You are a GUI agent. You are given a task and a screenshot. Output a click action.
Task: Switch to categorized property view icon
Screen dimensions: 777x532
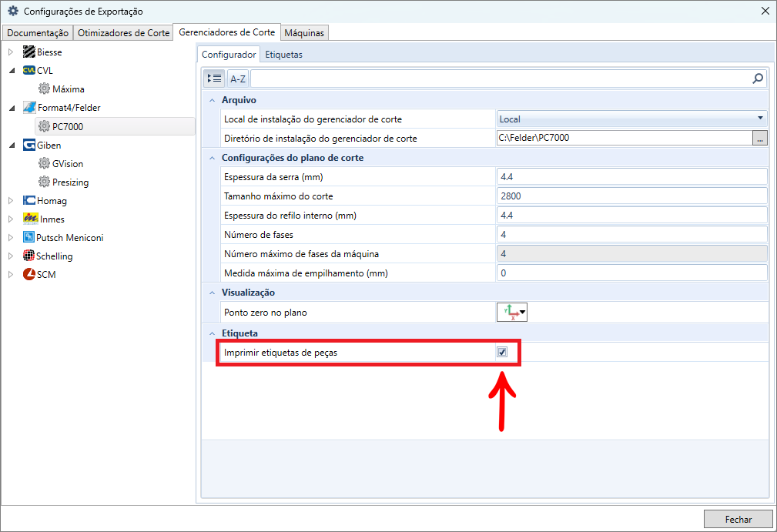[214, 79]
